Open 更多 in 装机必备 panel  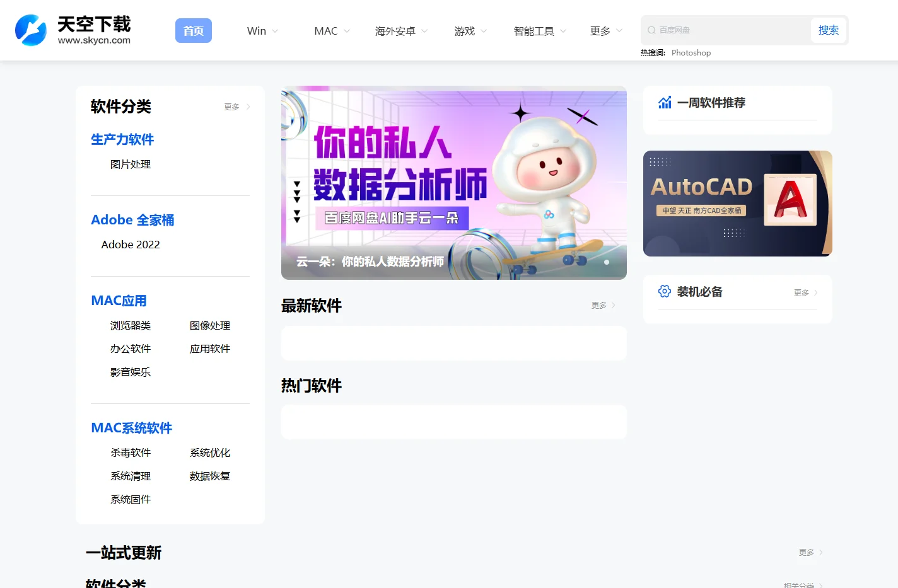pos(806,292)
